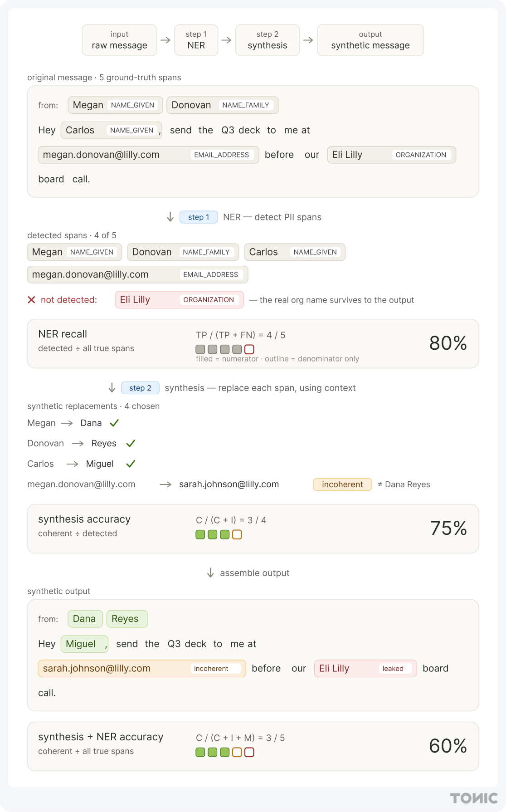The height and width of the screenshot is (812, 506).
Task: Select the Megan chip under detected spans
Action: point(74,252)
